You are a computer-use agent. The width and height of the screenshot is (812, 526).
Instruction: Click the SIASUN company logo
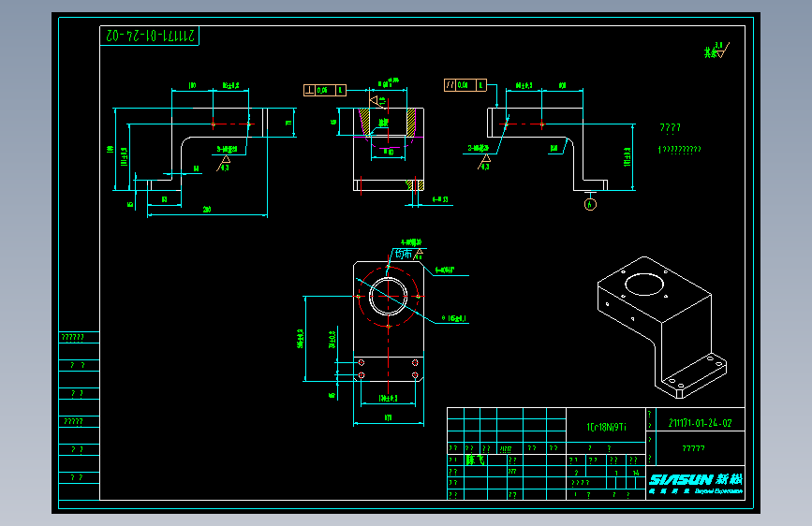tap(696, 484)
